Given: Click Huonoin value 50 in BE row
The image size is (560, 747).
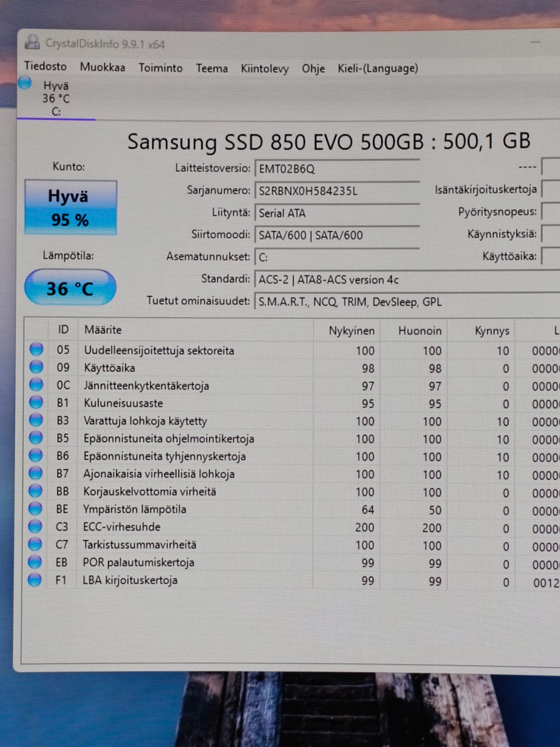Looking at the screenshot, I should [x=435, y=510].
